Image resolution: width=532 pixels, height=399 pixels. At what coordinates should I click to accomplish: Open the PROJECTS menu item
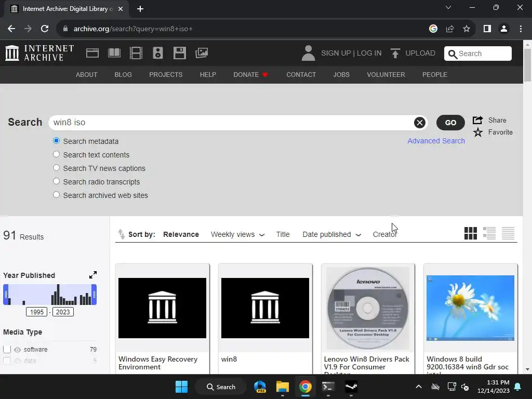[166, 75]
